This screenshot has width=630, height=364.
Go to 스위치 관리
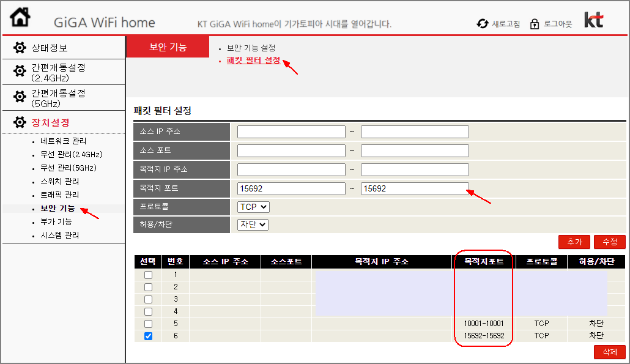coord(59,181)
